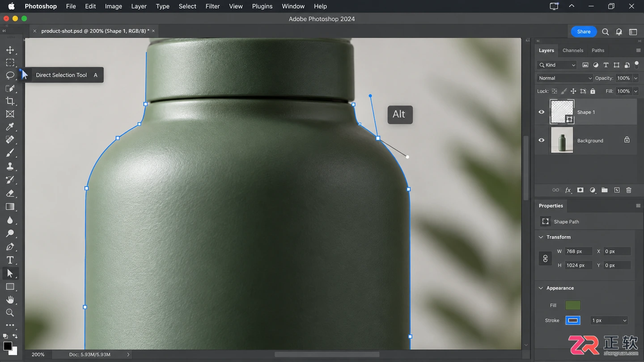The image size is (644, 362).
Task: Click the Share button
Action: pyautogui.click(x=584, y=31)
